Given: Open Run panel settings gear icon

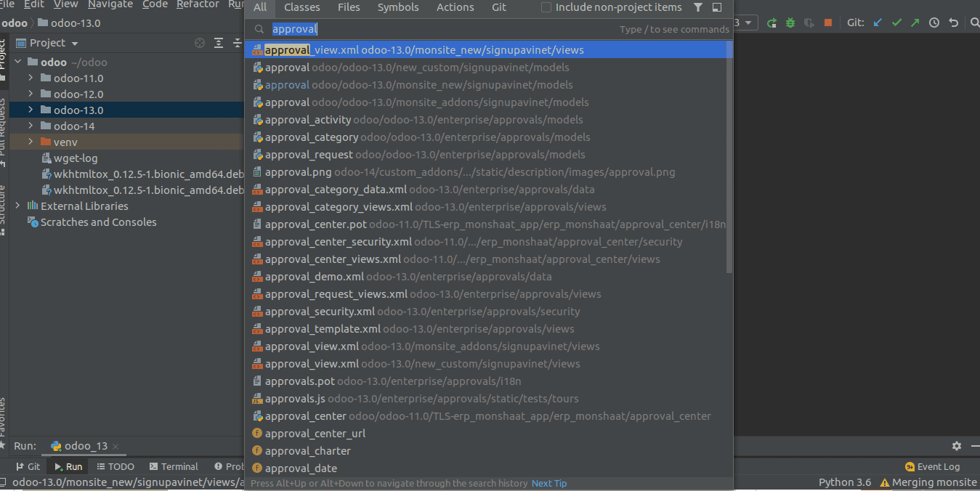Looking at the screenshot, I should click(957, 446).
